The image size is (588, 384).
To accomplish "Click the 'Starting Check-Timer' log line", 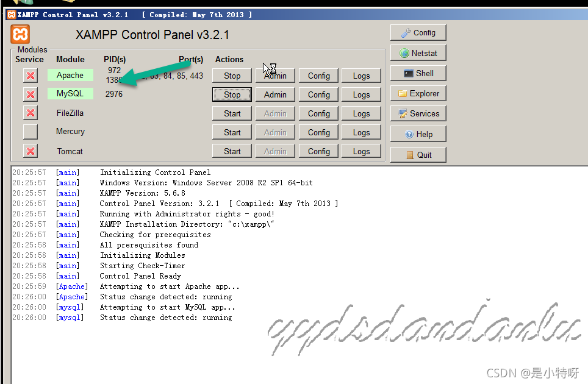I will 142,266.
